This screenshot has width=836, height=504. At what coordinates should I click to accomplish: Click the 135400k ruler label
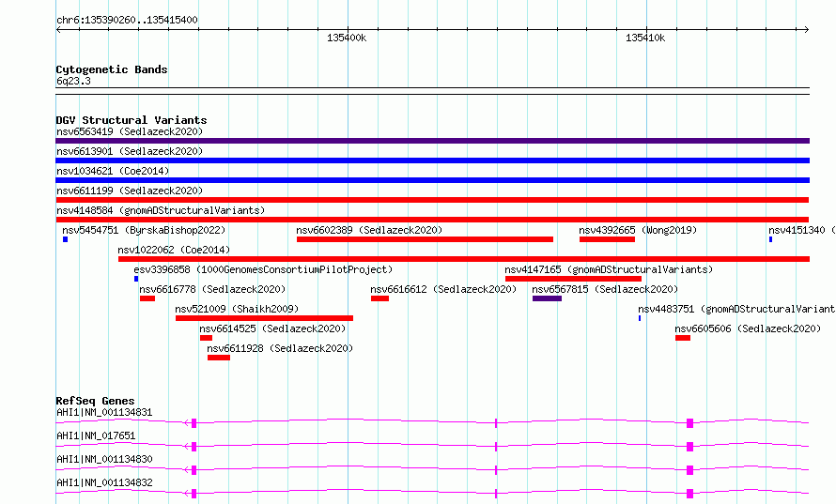[348, 38]
